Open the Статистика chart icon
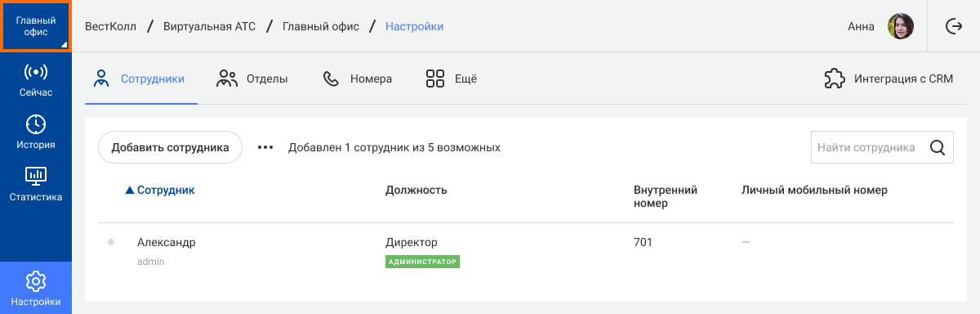This screenshot has width=980, height=314. click(36, 176)
